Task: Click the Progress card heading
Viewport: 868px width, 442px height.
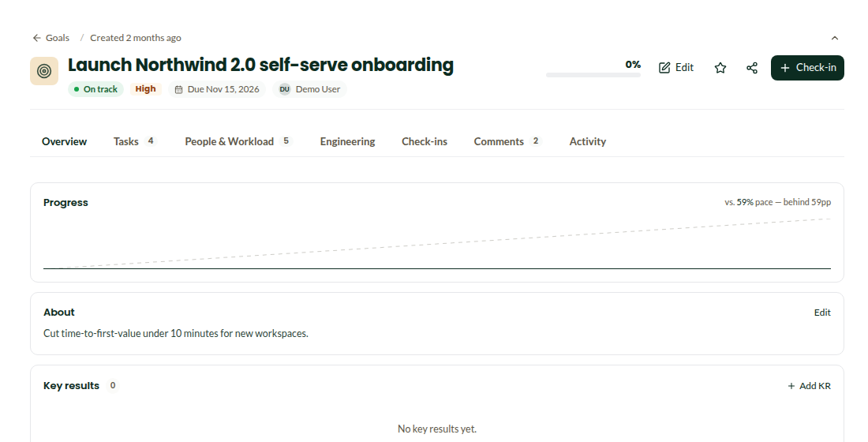Action: tap(65, 203)
